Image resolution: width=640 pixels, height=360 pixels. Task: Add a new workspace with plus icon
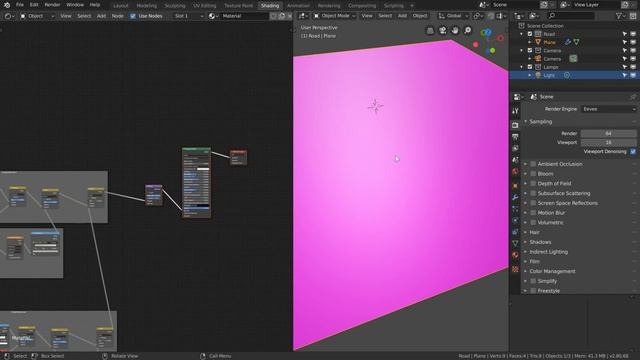[x=411, y=6]
